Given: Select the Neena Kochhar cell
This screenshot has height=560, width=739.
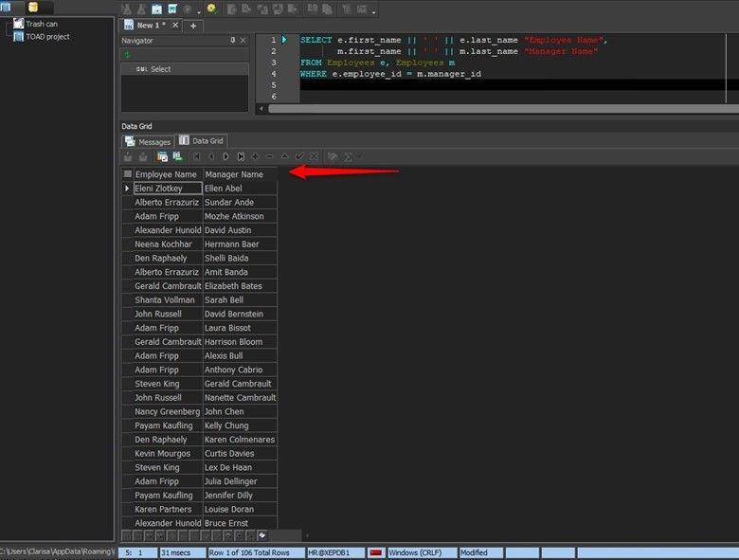Looking at the screenshot, I should 168,244.
